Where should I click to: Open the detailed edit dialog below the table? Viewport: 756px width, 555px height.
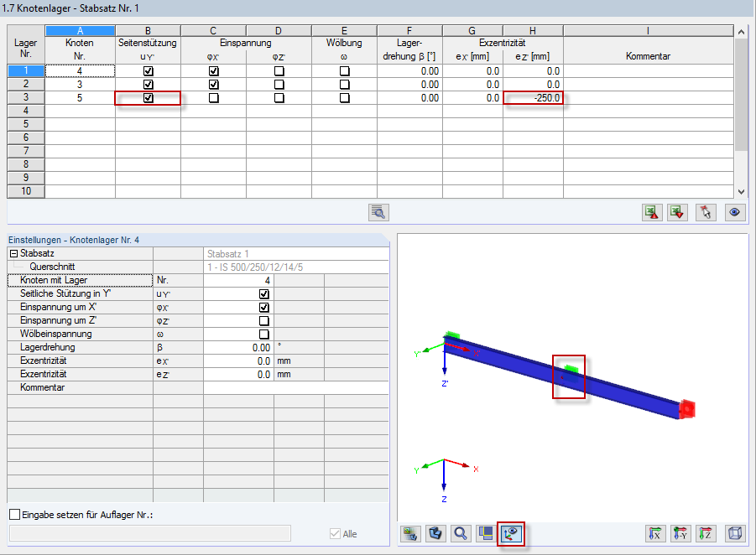click(378, 212)
